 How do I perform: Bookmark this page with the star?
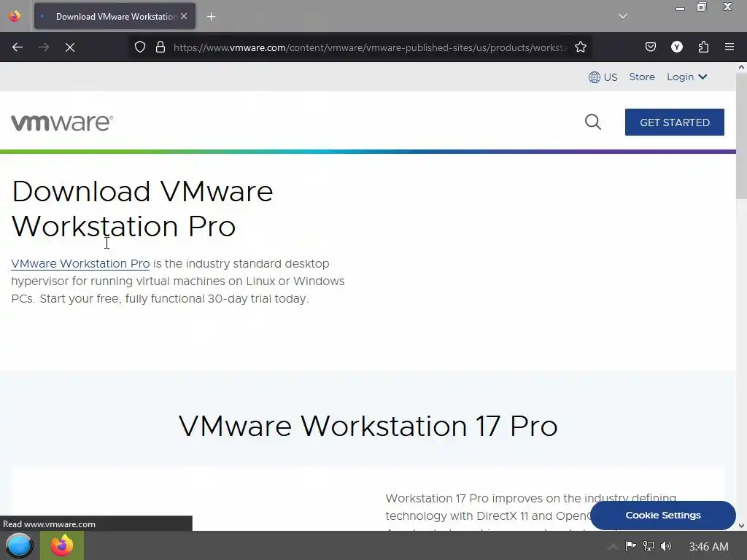[580, 47]
